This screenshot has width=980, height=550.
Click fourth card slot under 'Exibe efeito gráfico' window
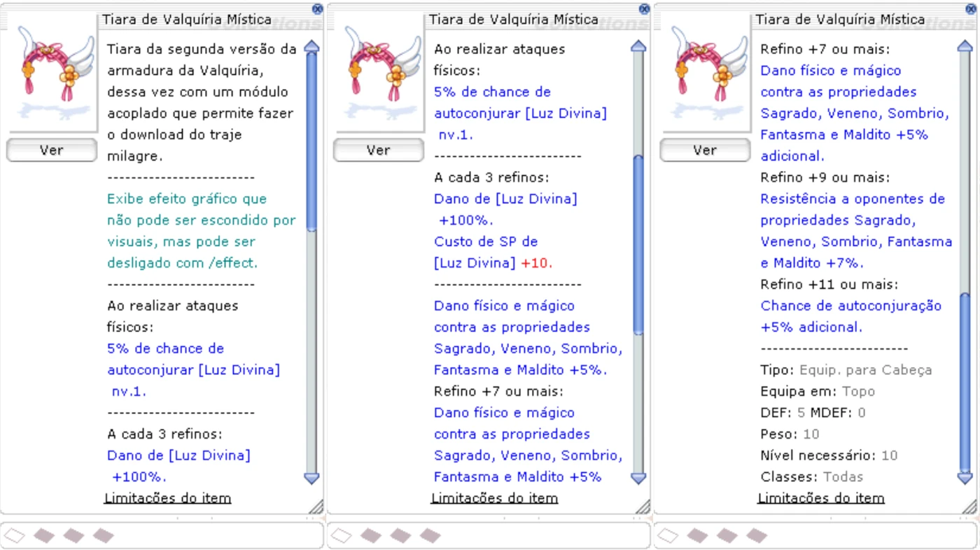(x=103, y=536)
